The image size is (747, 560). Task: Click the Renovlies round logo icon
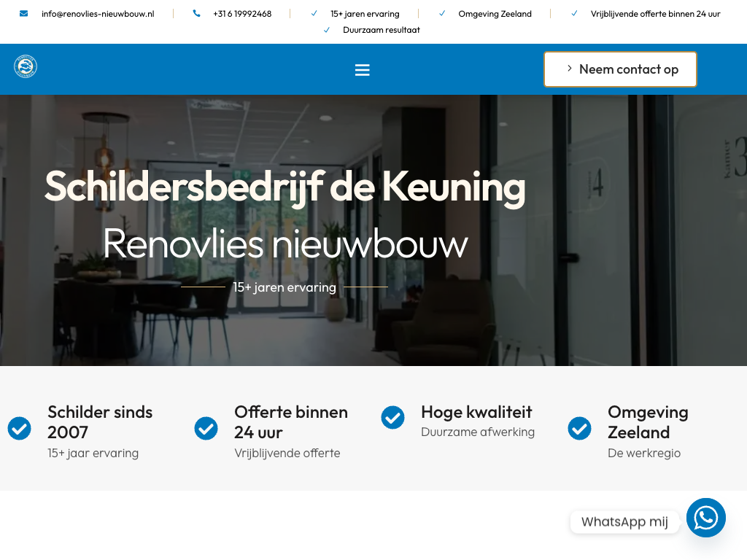(26, 67)
